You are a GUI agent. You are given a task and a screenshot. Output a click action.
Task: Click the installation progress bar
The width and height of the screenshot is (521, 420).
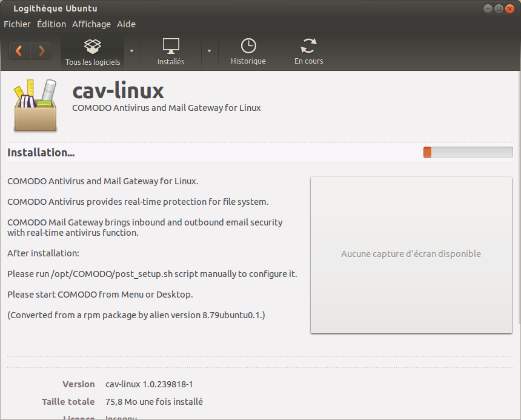[468, 153]
